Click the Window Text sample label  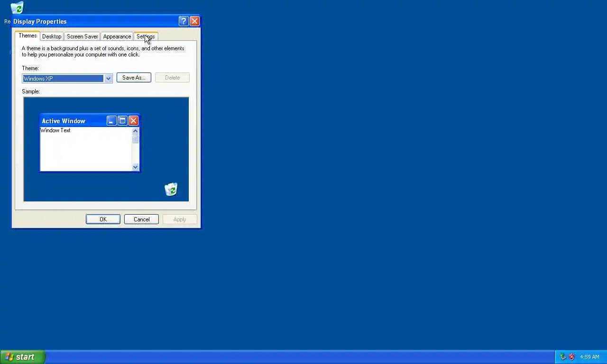55,130
